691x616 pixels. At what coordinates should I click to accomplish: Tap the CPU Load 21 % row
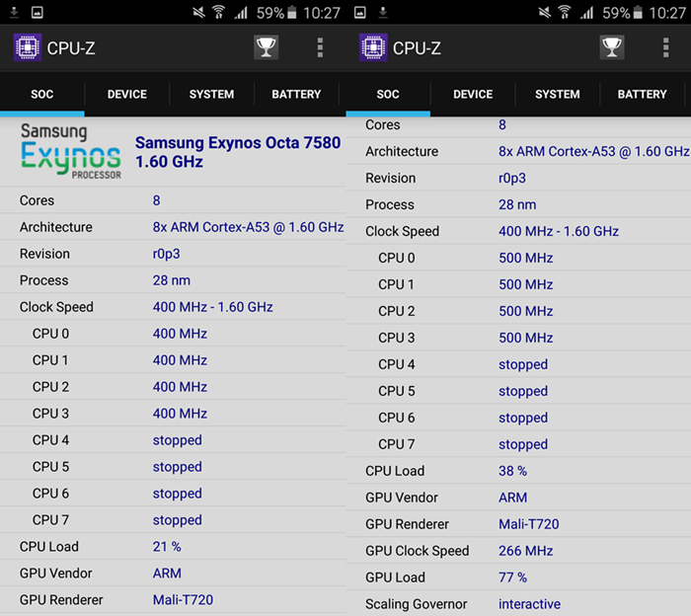pyautogui.click(x=173, y=547)
